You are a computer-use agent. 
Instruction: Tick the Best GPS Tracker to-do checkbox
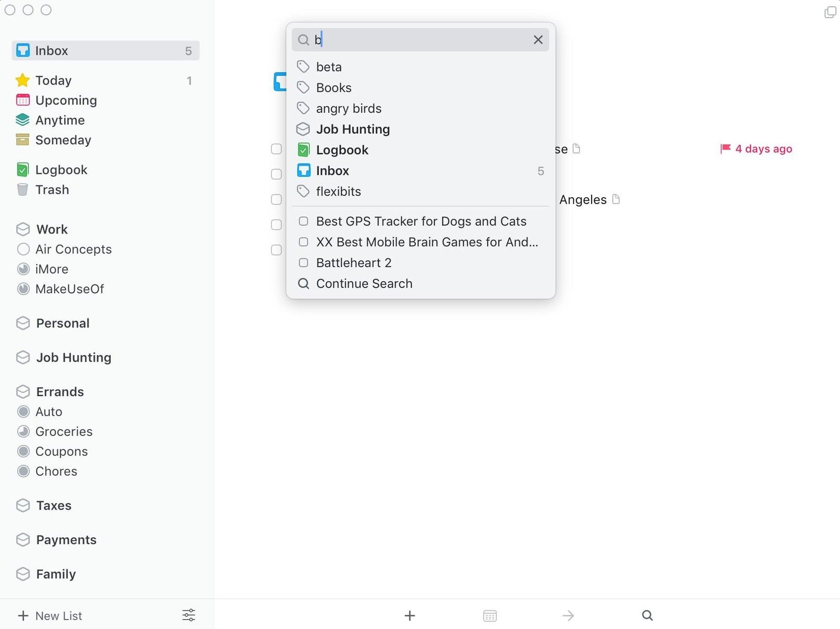coord(303,221)
